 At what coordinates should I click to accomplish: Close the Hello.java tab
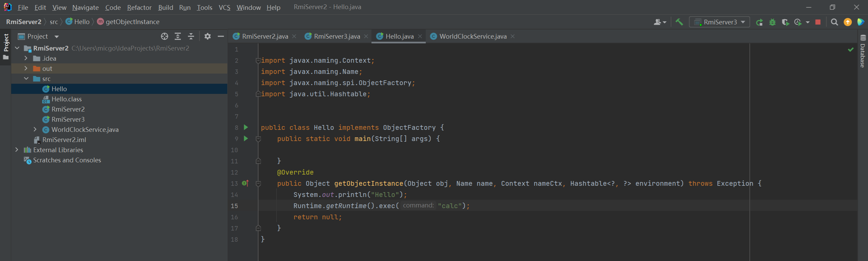click(420, 36)
